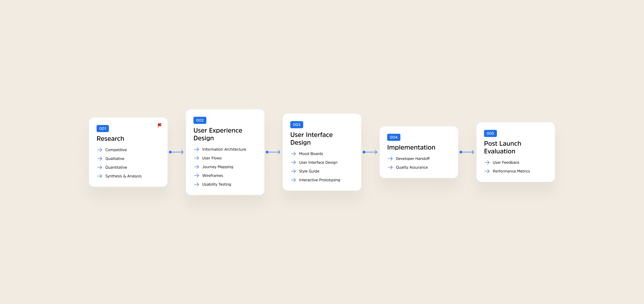Click the arrow icon next to Mood Boards
644x304 pixels.
[293, 154]
